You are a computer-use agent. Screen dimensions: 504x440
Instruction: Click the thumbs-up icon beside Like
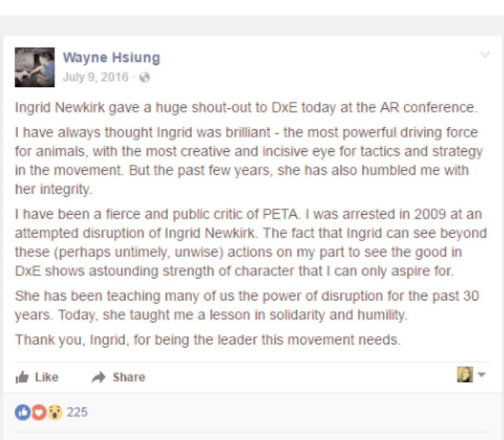click(22, 377)
